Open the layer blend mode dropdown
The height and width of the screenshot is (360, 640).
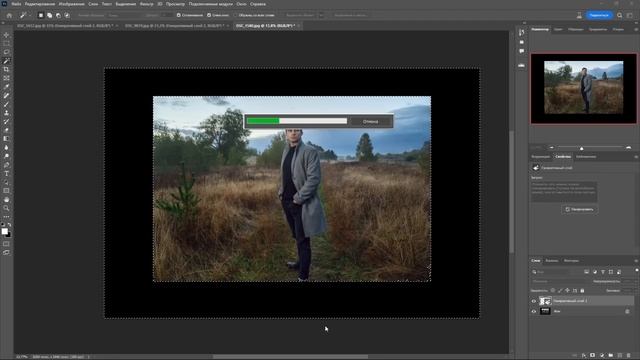[560, 281]
